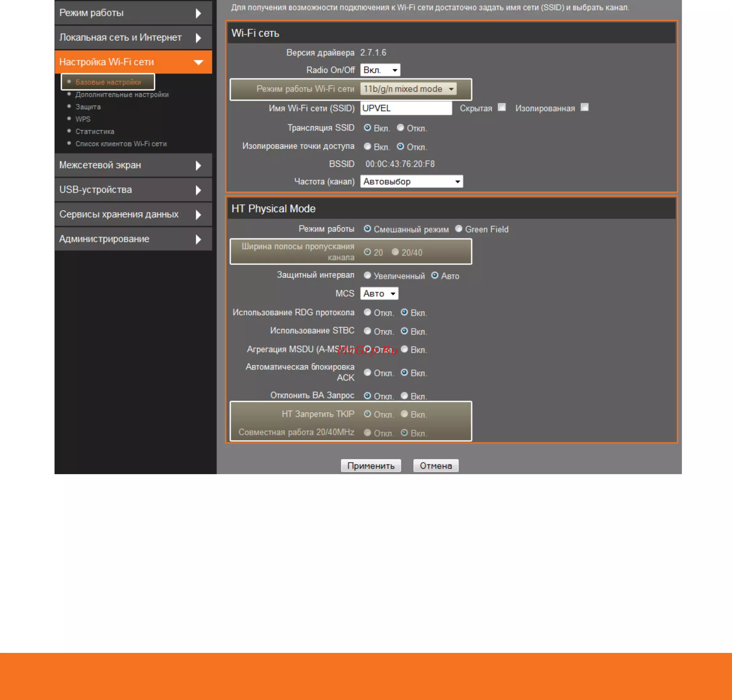Expand the Режим работы menu arrow
The height and width of the screenshot is (700, 732).
pos(198,14)
